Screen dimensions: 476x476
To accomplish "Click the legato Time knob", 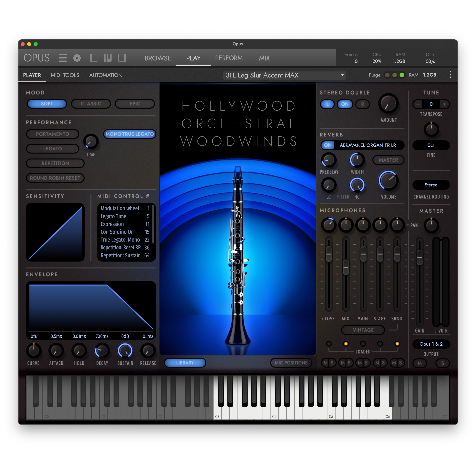I will (x=91, y=141).
